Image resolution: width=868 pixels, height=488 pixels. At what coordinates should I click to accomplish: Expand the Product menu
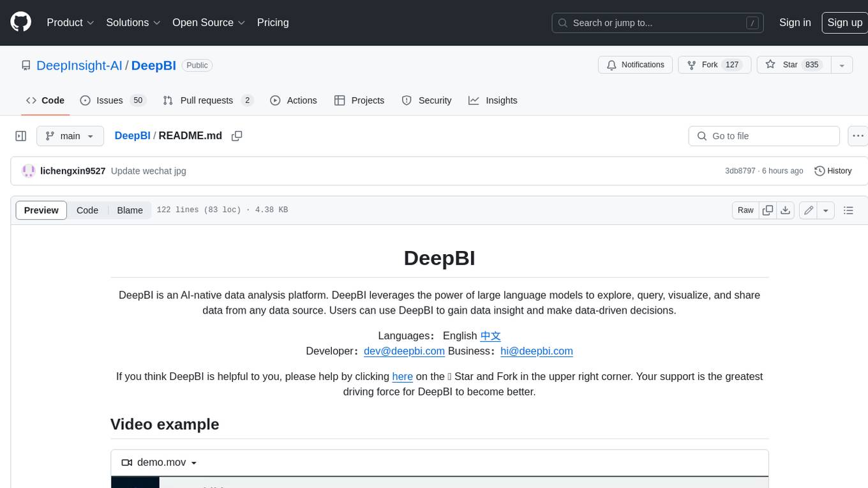(70, 22)
